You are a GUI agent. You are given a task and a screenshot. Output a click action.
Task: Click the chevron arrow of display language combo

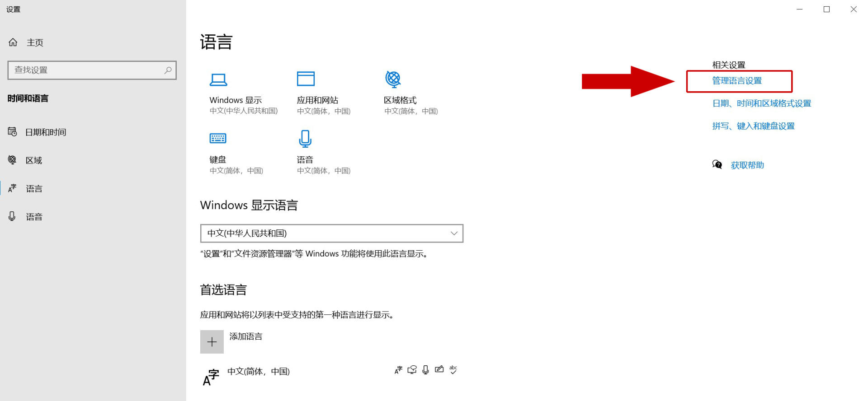tap(454, 233)
